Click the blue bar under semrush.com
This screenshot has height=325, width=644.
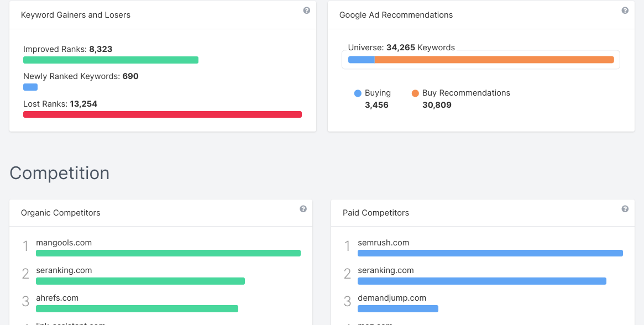point(490,253)
